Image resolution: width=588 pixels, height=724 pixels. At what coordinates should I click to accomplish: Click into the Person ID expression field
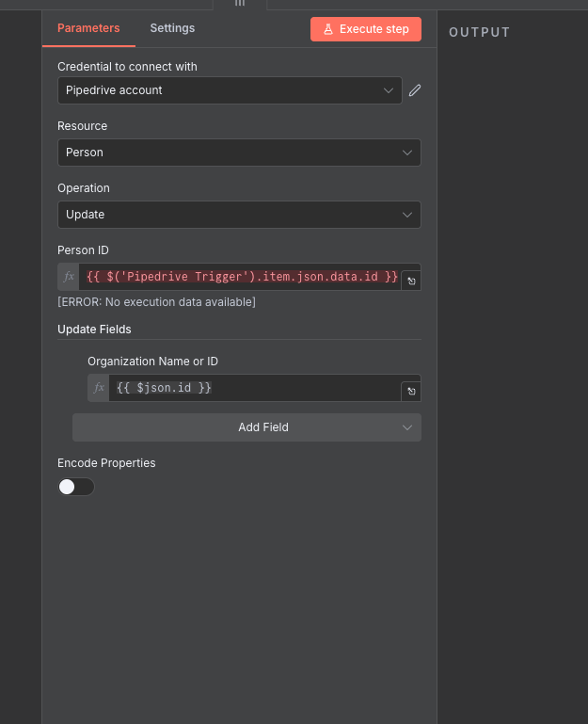click(x=241, y=277)
